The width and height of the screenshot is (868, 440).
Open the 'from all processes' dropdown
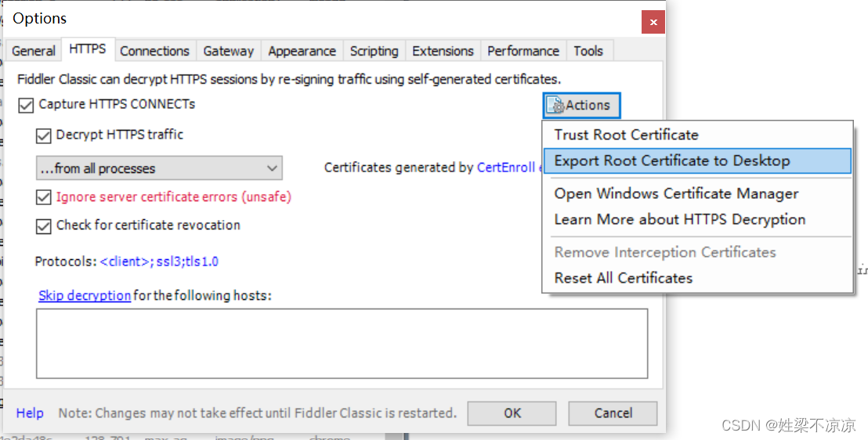point(160,168)
